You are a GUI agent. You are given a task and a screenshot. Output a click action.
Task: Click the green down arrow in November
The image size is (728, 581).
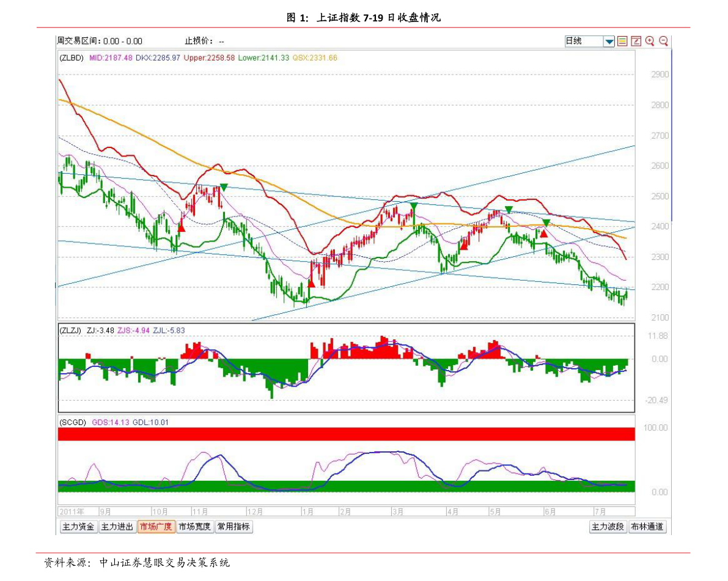[224, 187]
